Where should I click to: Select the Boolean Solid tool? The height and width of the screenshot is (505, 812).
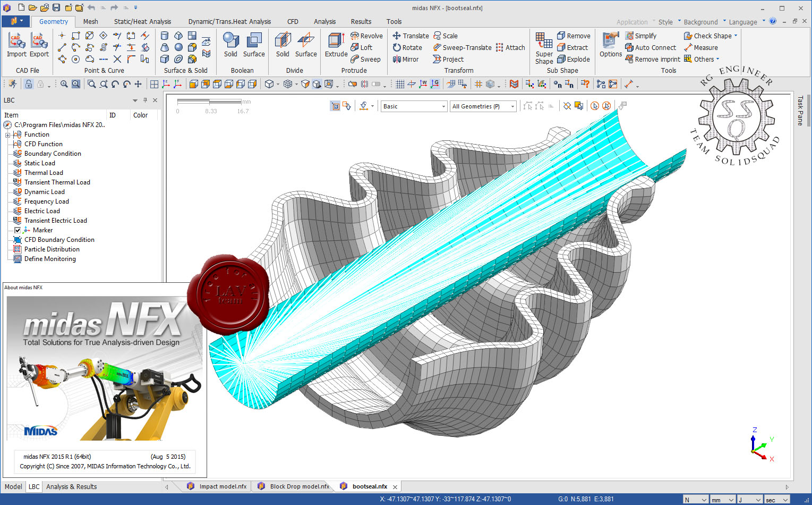(230, 45)
